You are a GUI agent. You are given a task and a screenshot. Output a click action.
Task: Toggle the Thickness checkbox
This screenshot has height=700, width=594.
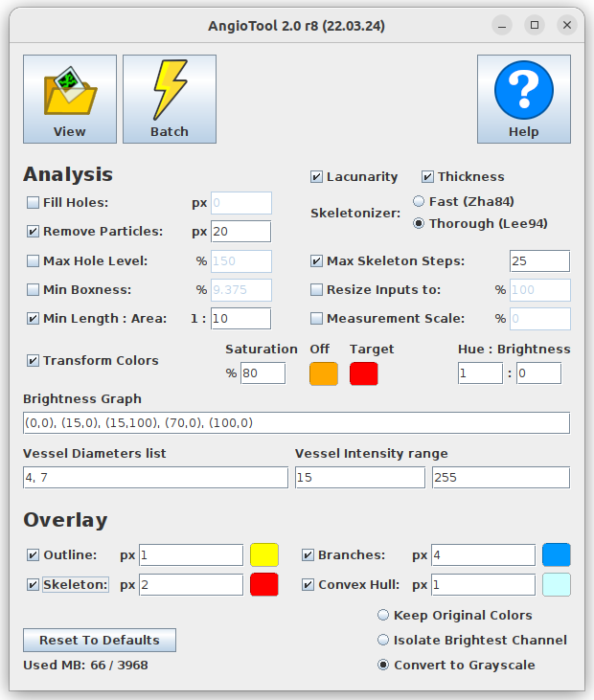point(427,177)
